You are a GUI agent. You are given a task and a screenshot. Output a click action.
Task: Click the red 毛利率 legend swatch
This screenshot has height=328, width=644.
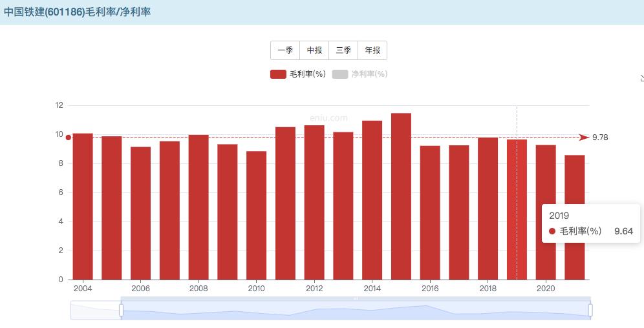tap(278, 74)
